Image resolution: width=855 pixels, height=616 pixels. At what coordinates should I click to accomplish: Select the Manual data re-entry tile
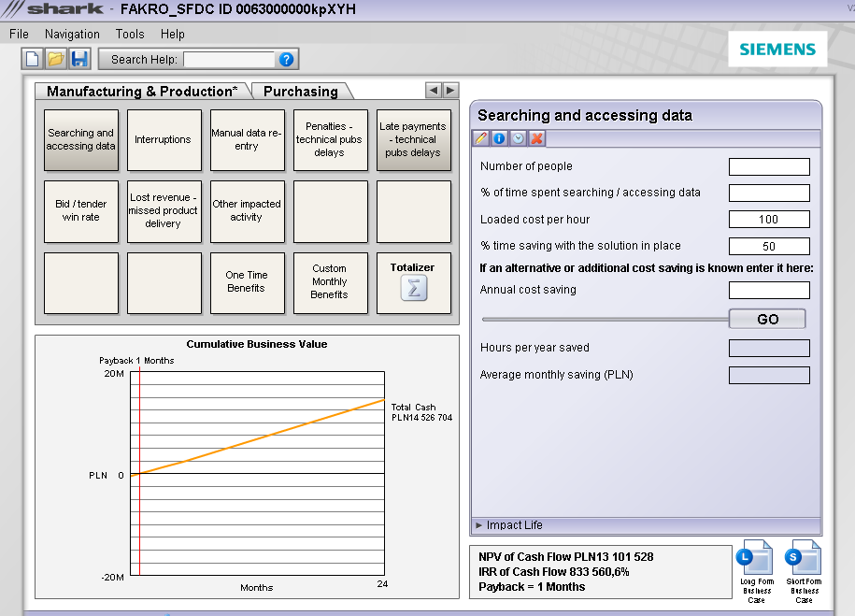248,140
